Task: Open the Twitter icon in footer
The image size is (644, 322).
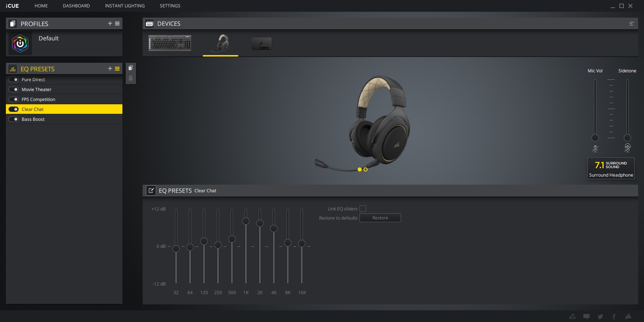Action: click(x=600, y=316)
